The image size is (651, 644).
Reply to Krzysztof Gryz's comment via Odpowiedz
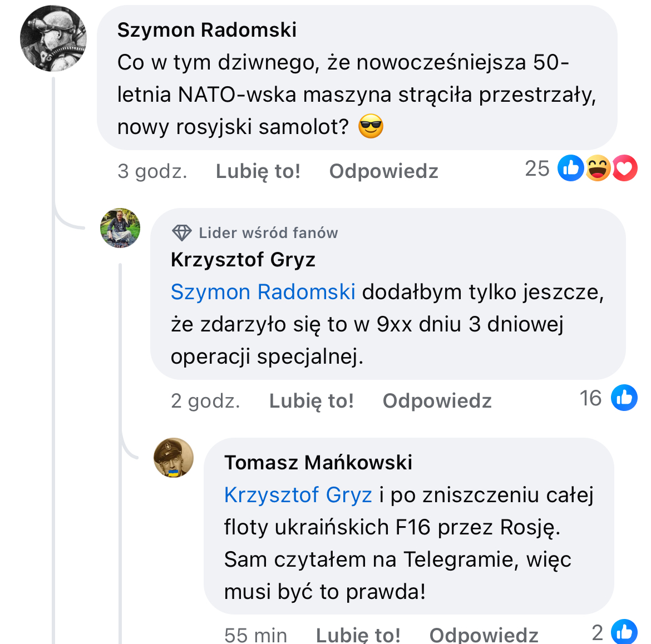(437, 401)
